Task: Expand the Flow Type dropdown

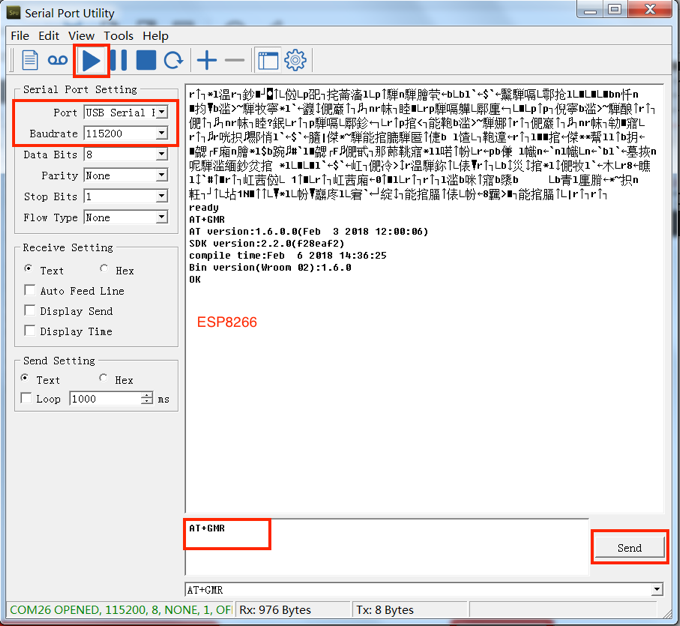Action: tap(161, 217)
